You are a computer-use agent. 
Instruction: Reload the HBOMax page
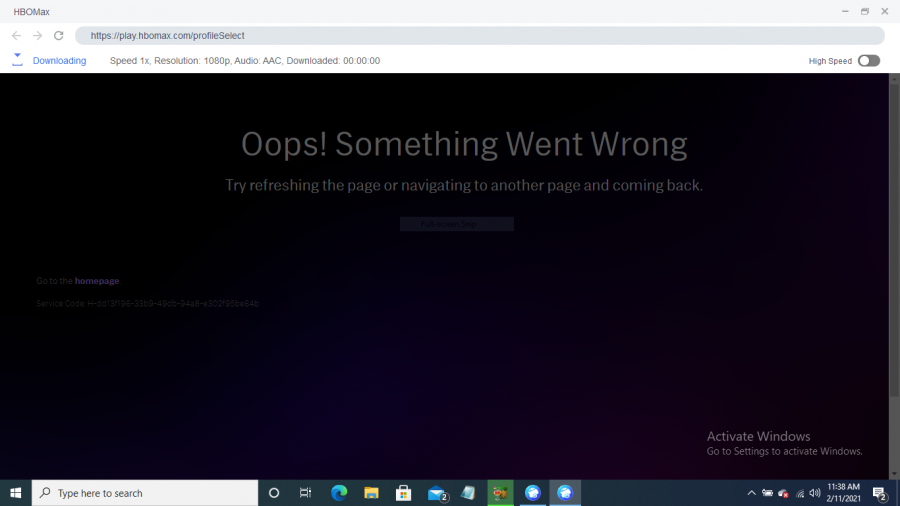coord(59,36)
